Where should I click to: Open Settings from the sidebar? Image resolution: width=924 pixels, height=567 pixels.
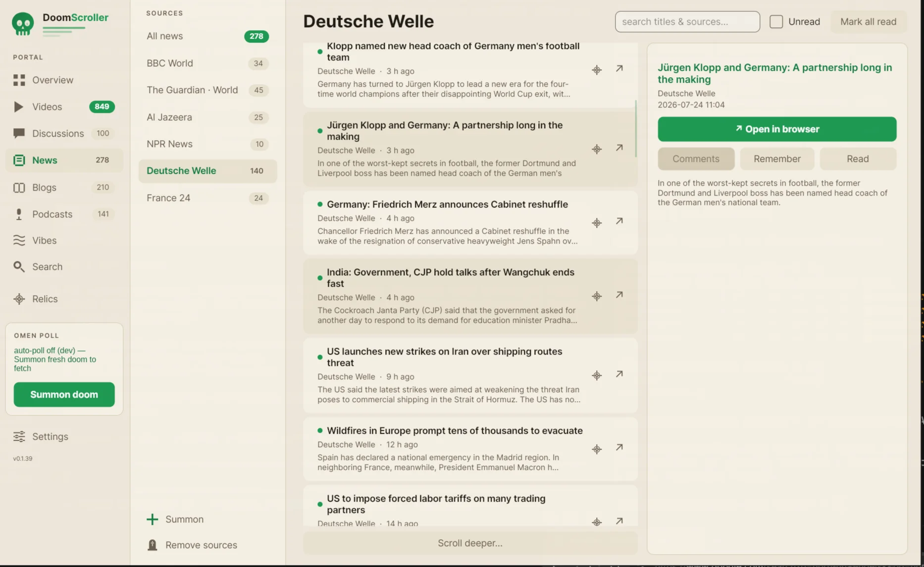click(64, 437)
